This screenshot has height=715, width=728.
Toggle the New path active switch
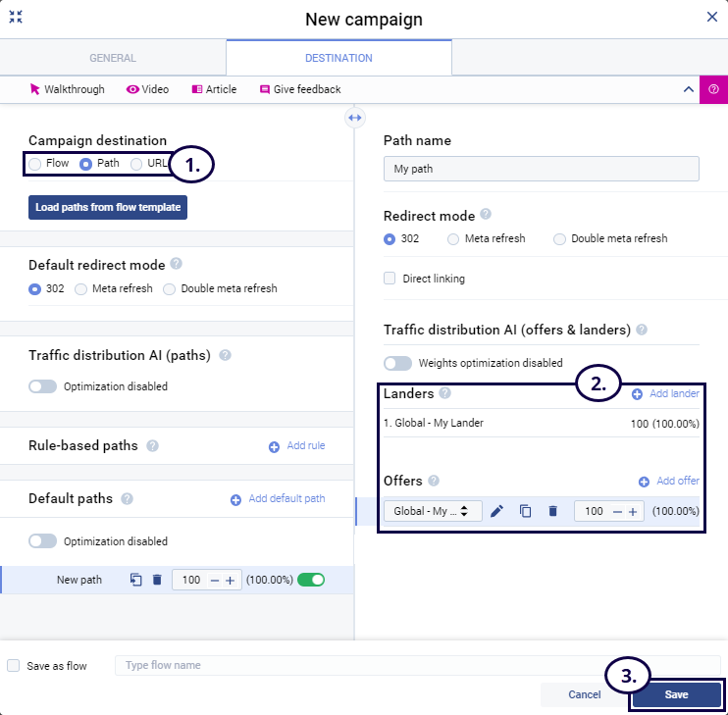311,580
